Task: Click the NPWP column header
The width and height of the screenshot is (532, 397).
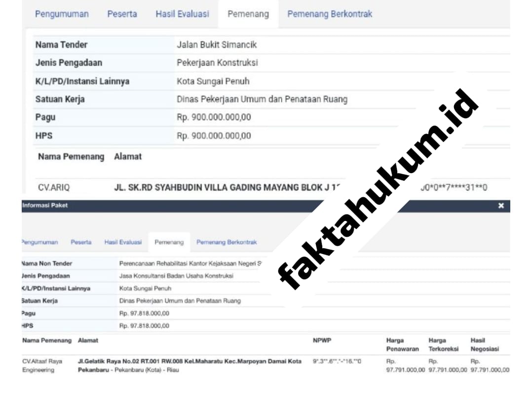Action: pos(322,340)
